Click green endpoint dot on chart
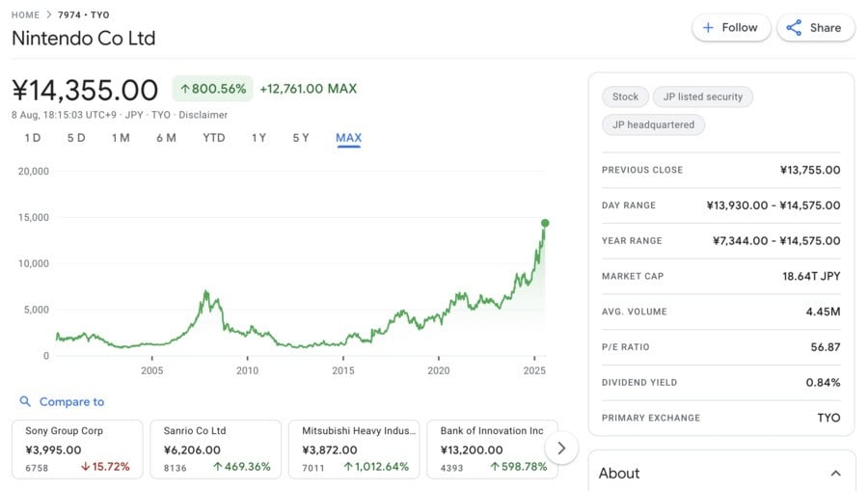The height and width of the screenshot is (491, 868). 545,223
